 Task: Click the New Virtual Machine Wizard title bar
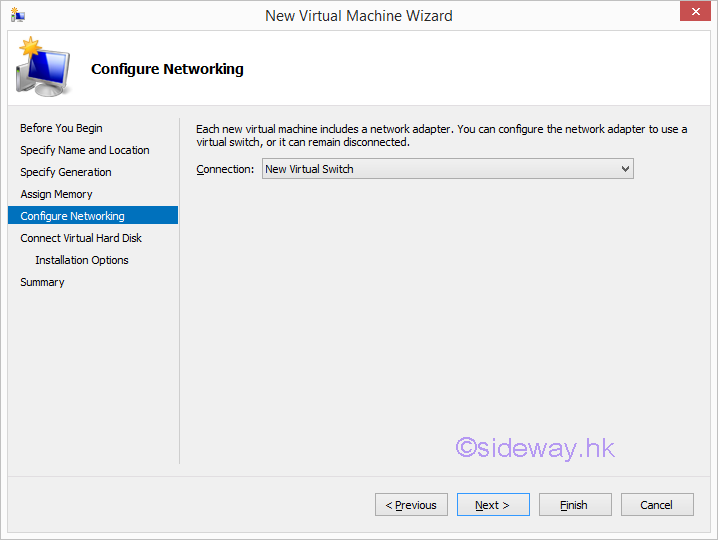tap(358, 15)
